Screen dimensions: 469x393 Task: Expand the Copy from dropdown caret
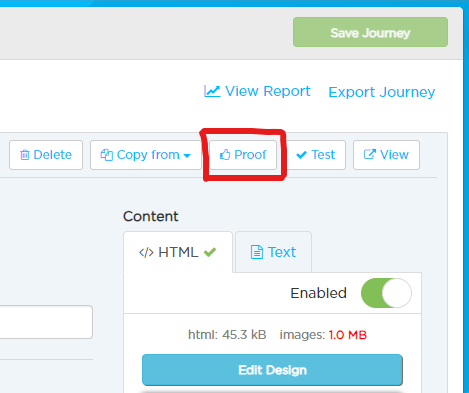click(187, 156)
